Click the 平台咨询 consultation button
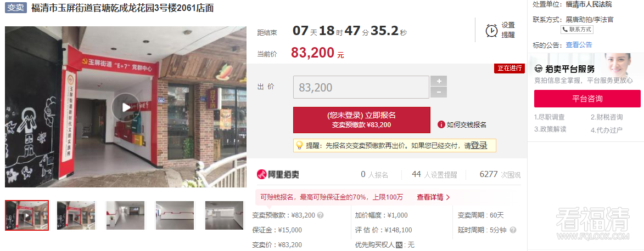This screenshot has width=644, height=251. (x=587, y=99)
